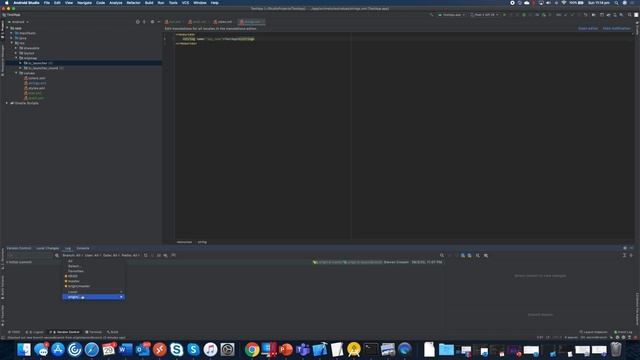
Task: Expand the drawable folder
Action: click(x=16, y=48)
